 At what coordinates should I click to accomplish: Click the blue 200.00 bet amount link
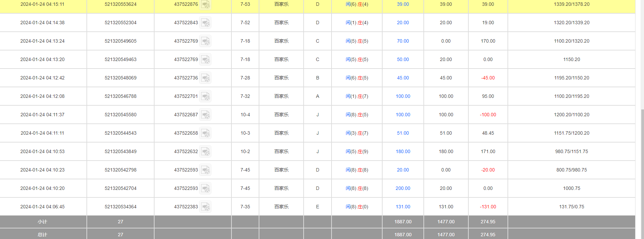click(403, 188)
